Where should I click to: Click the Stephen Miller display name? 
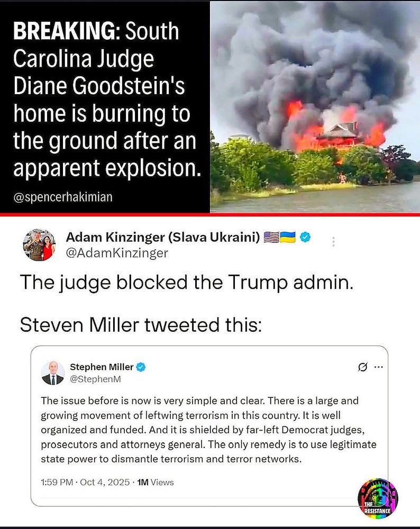(102, 367)
